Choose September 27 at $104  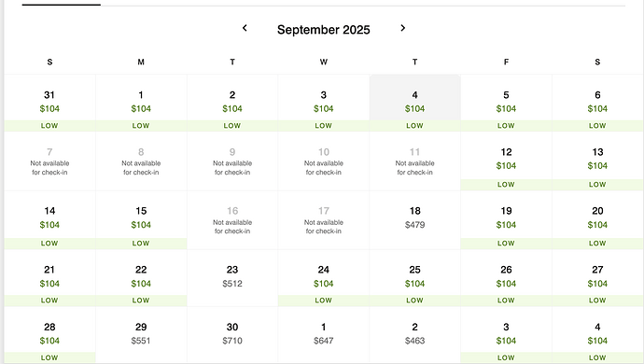pyautogui.click(x=597, y=278)
